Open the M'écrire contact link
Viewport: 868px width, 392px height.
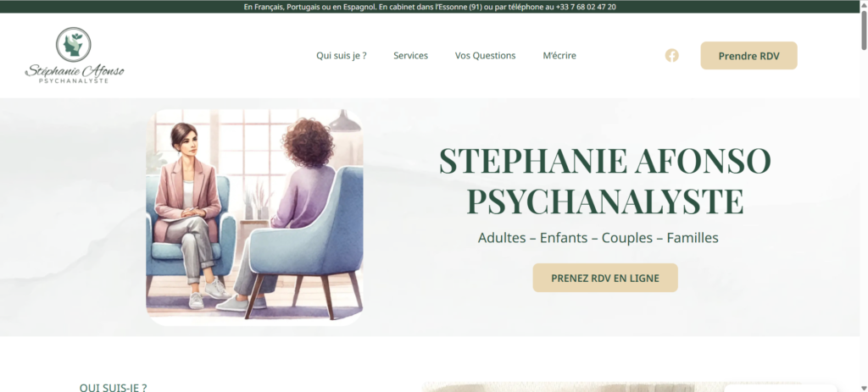[x=559, y=55]
